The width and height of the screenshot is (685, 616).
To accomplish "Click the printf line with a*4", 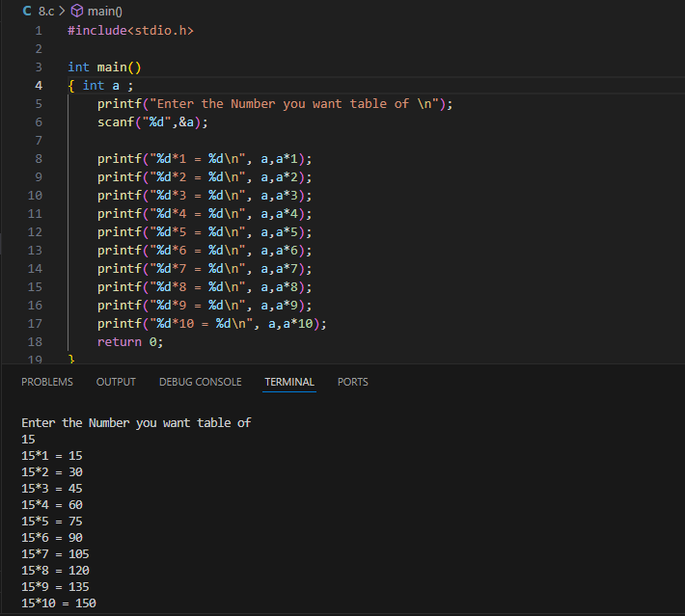I will click(x=205, y=214).
